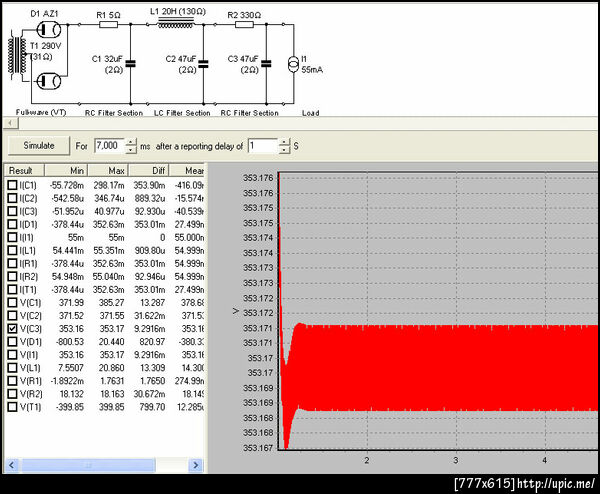This screenshot has width=600, height=494.
Task: Enable the V(L1) result checkbox
Action: (x=13, y=368)
